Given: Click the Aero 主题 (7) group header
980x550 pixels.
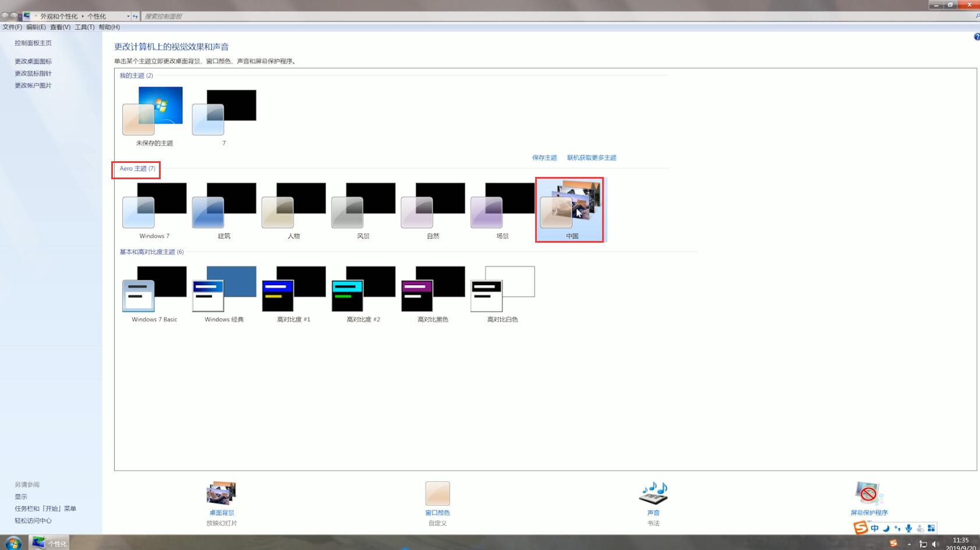Looking at the screenshot, I should tap(137, 169).
